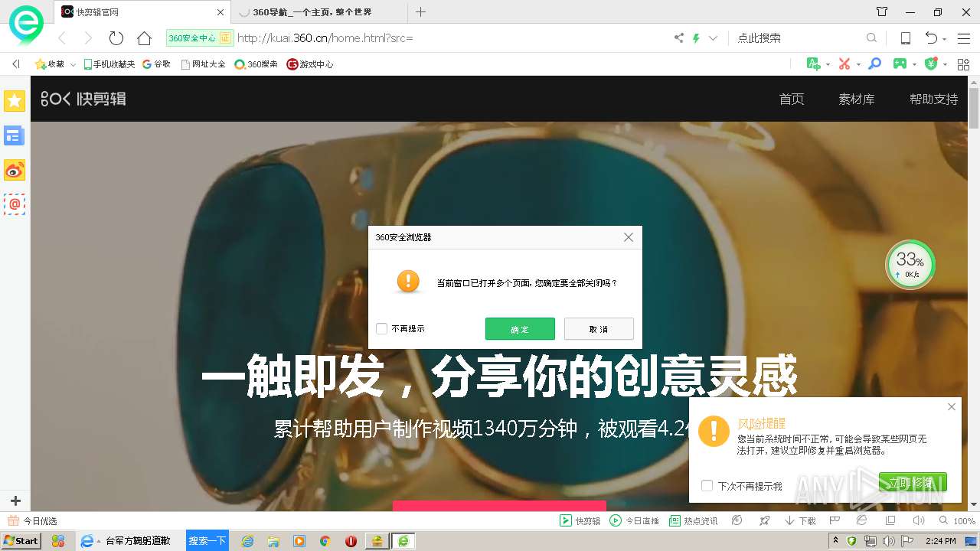Screen dimensions: 980x551
Task: Open the translate extension dropdown arrow
Action: pyautogui.click(x=828, y=65)
